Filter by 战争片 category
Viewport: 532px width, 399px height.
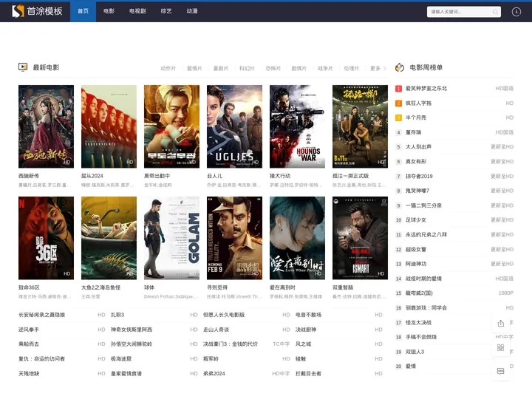[x=325, y=68]
